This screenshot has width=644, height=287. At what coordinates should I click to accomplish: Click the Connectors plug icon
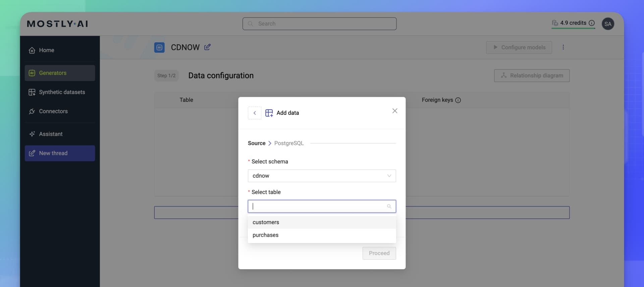(32, 111)
